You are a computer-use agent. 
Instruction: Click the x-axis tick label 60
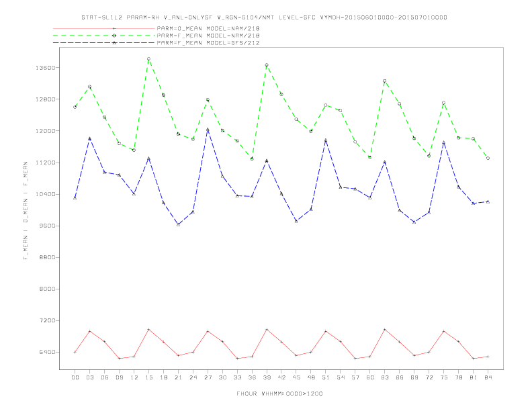[x=370, y=377]
